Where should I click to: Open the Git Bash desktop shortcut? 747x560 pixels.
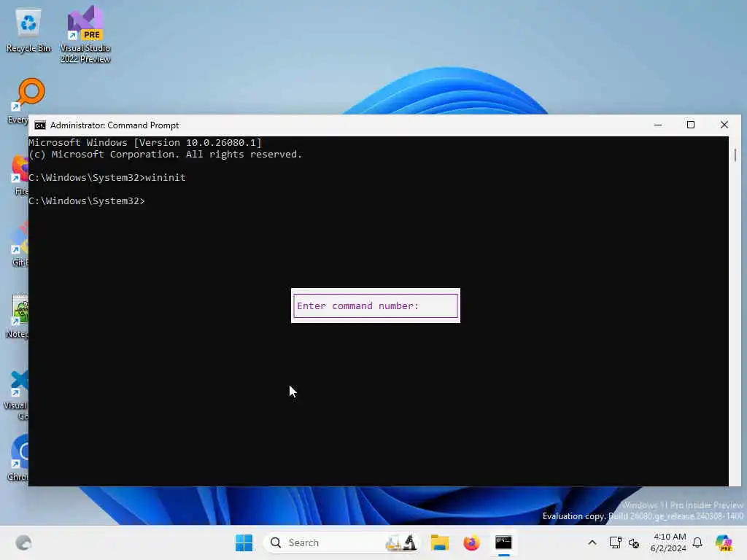tap(20, 244)
